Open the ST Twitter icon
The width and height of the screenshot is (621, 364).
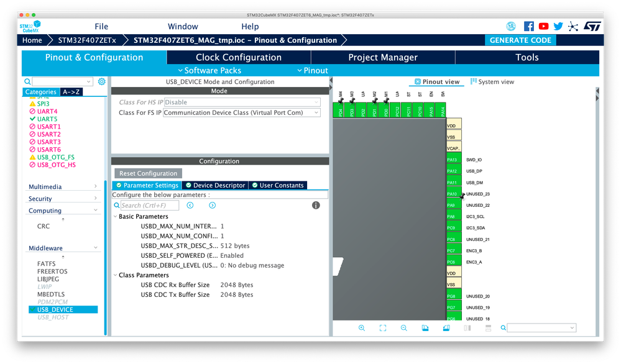pyautogui.click(x=558, y=27)
